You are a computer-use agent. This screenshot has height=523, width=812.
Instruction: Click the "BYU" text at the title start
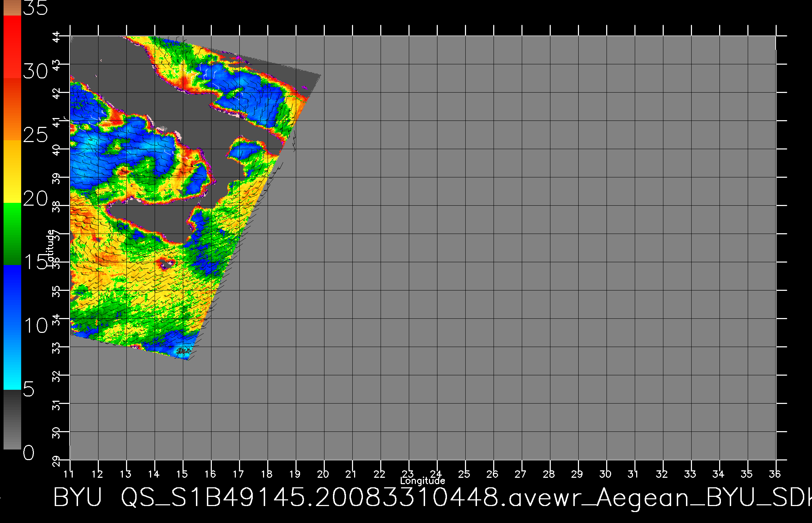78,497
